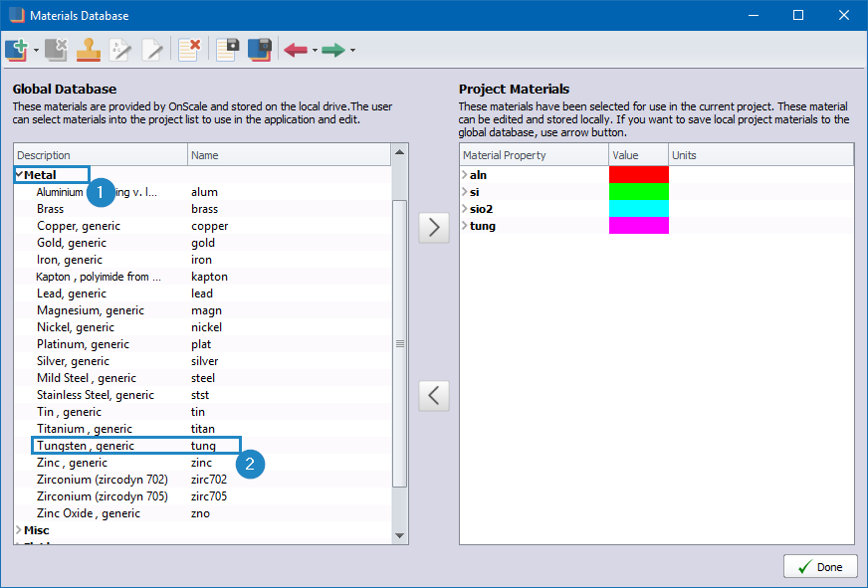This screenshot has height=588, width=868.
Task: Select the Lead, generic row
Action: (x=203, y=294)
